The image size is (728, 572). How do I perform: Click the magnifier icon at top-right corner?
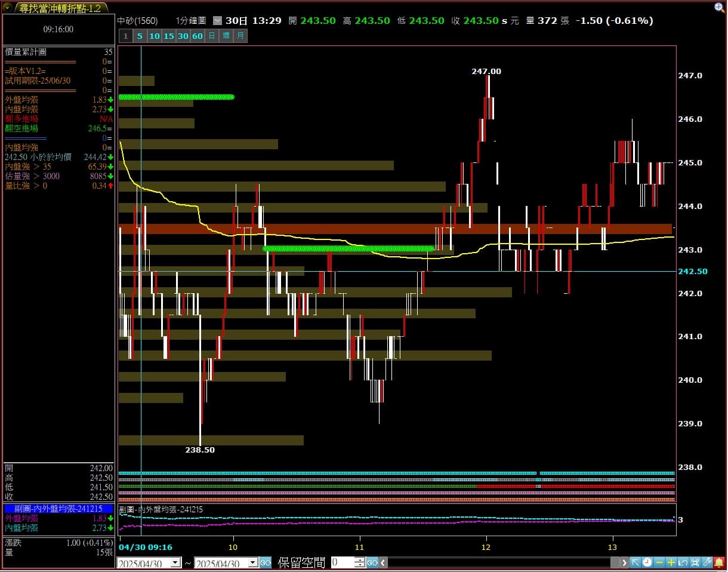tap(719, 7)
